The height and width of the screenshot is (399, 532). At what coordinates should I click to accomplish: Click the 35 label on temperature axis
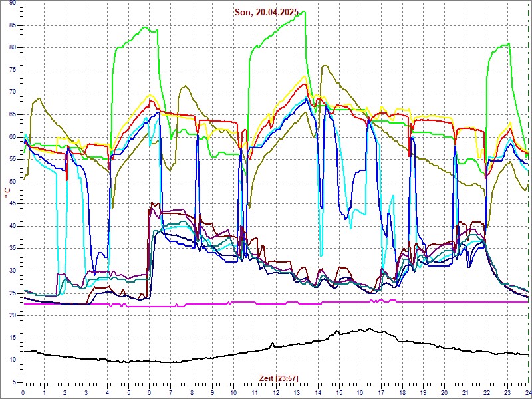point(13,248)
